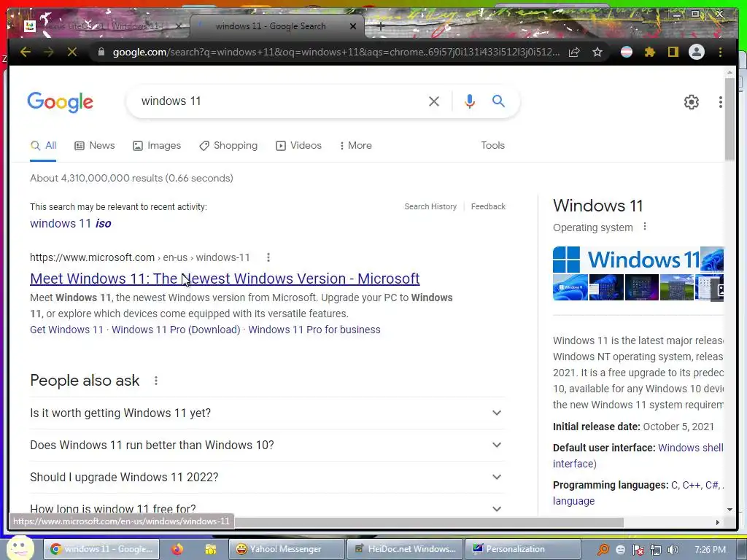747x560 pixels.
Task: Expand Should I upgrade Windows 11 2022
Action: (267, 477)
